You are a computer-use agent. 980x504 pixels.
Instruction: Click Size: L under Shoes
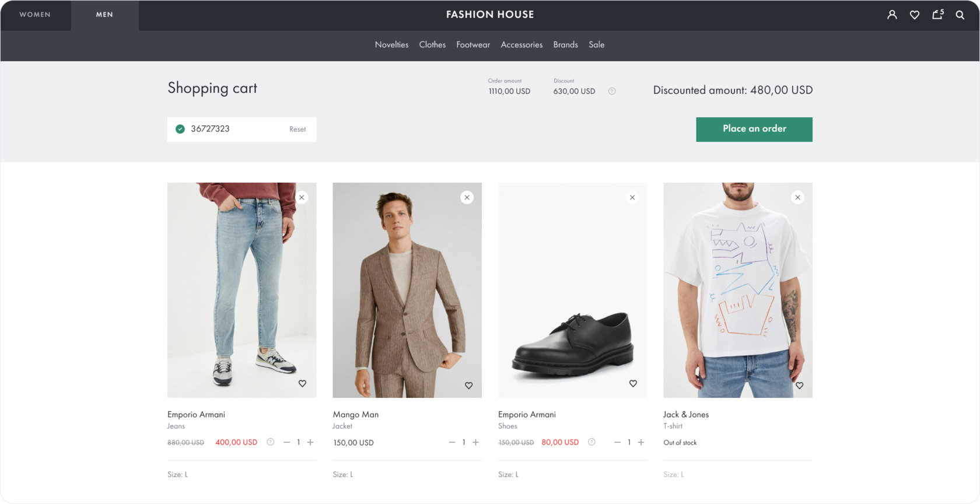508,475
